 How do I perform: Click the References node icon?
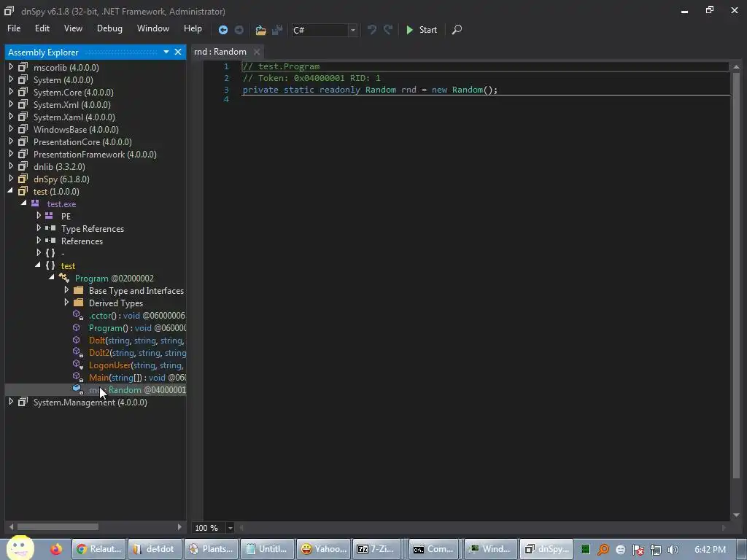click(x=50, y=241)
